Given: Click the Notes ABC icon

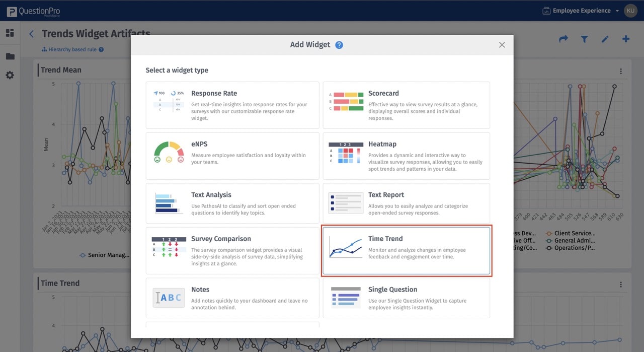Looking at the screenshot, I should [x=169, y=298].
